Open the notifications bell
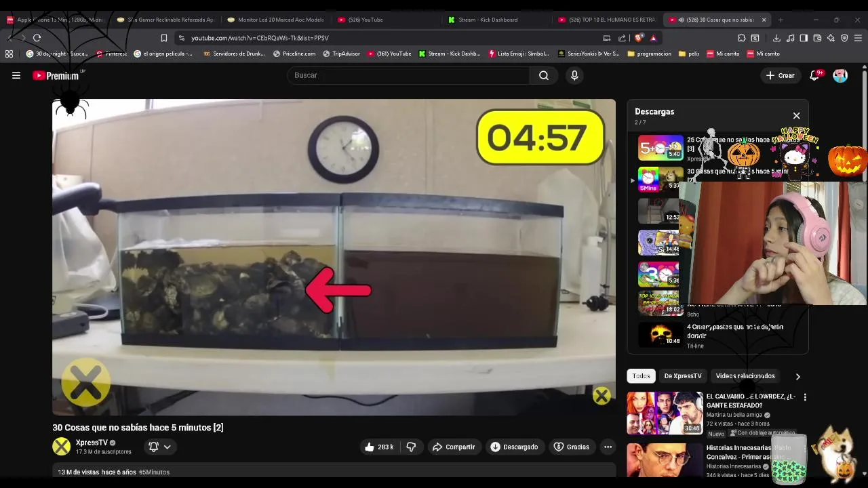This screenshot has width=868, height=488. [815, 75]
